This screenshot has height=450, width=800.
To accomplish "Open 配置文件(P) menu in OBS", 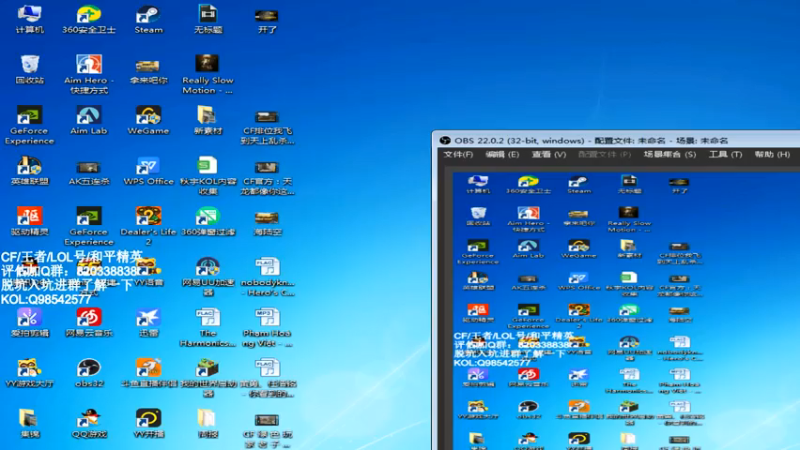I will pyautogui.click(x=604, y=154).
